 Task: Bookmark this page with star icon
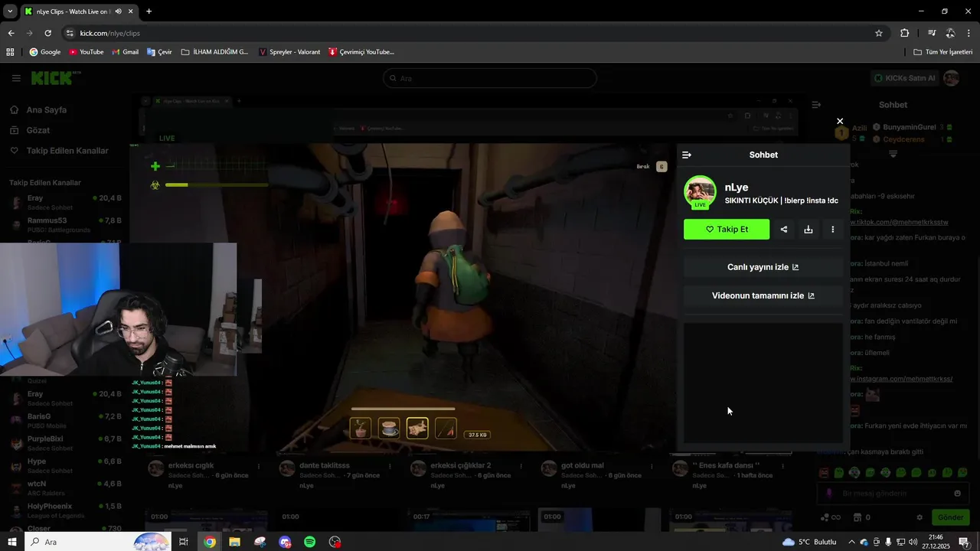click(x=879, y=33)
